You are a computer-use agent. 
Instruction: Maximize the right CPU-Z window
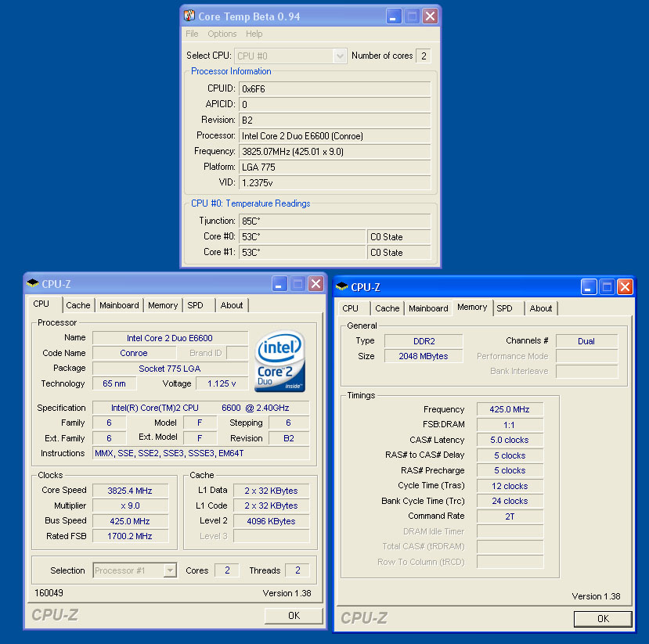(x=607, y=286)
